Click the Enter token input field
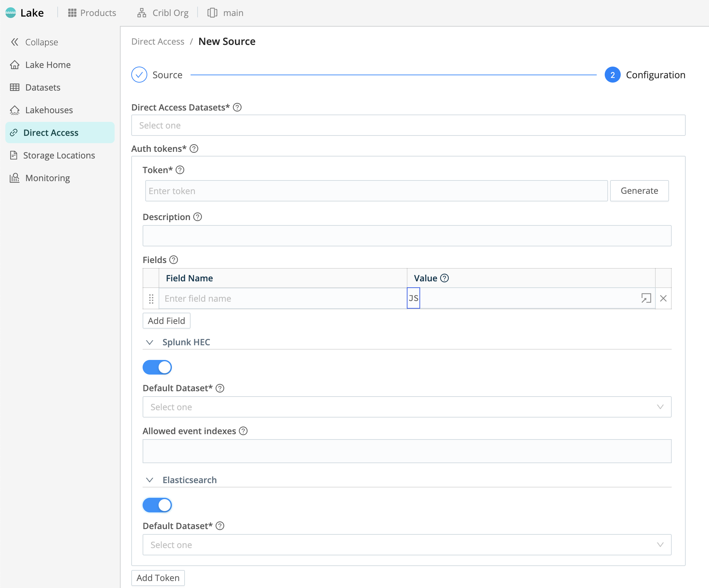 [x=376, y=191]
